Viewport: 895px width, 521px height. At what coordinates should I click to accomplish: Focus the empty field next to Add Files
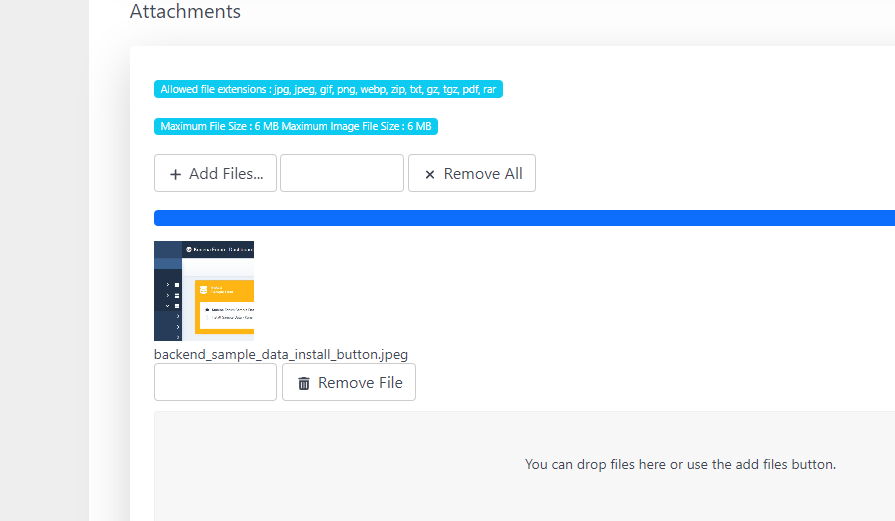coord(342,173)
